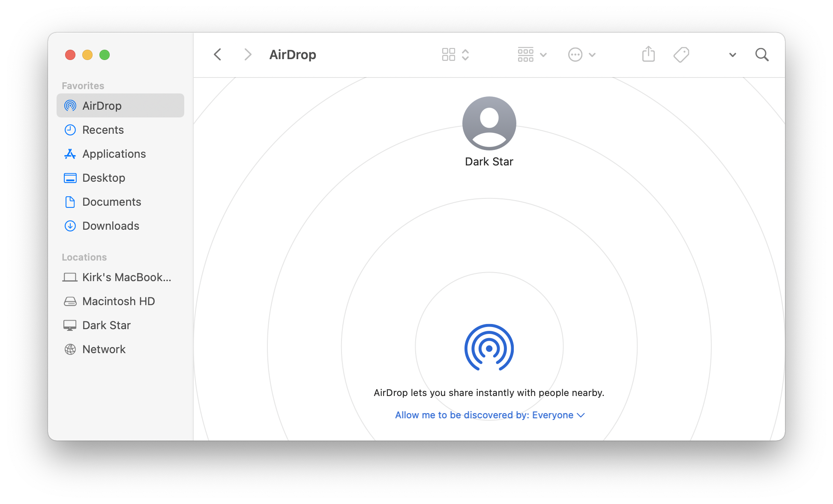This screenshot has width=833, height=504.
Task: Click the Network icon in sidebar
Action: [x=70, y=349]
